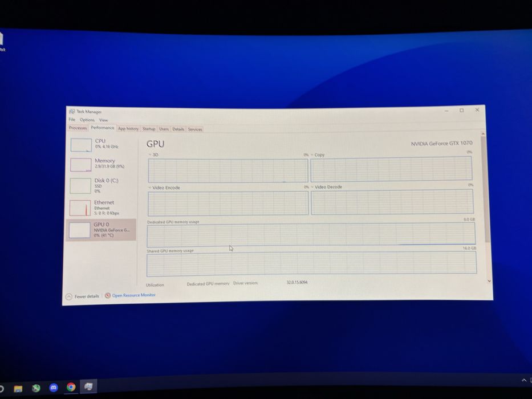Open the Video Decode graph dropdown
The height and width of the screenshot is (399, 532).
pos(312,187)
